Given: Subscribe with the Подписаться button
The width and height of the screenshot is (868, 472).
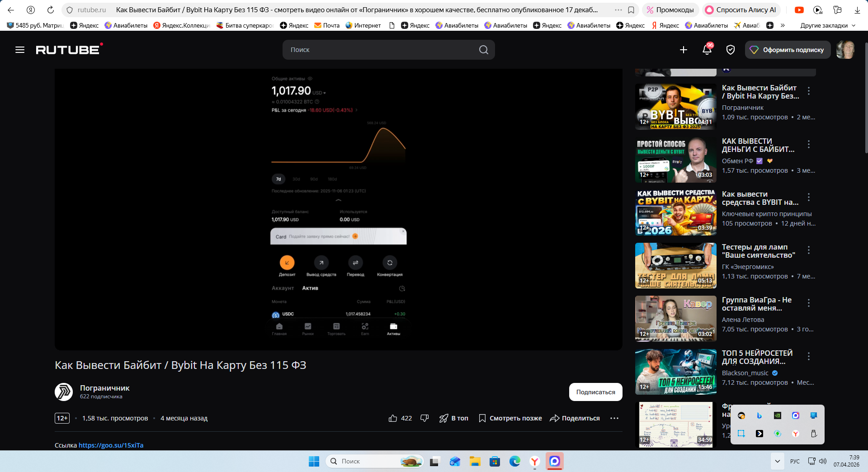Looking at the screenshot, I should (x=596, y=392).
